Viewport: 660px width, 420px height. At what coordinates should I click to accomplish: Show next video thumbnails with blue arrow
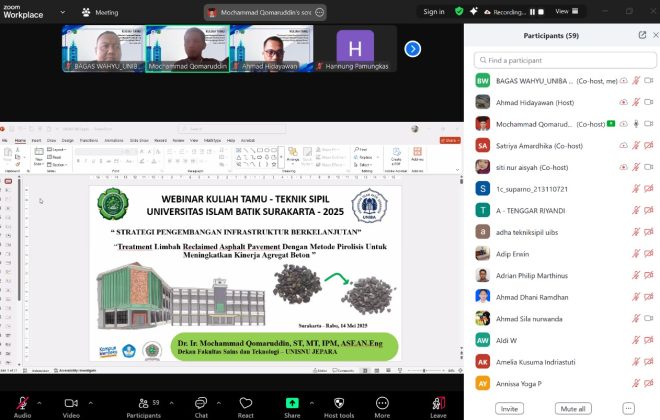[412, 49]
